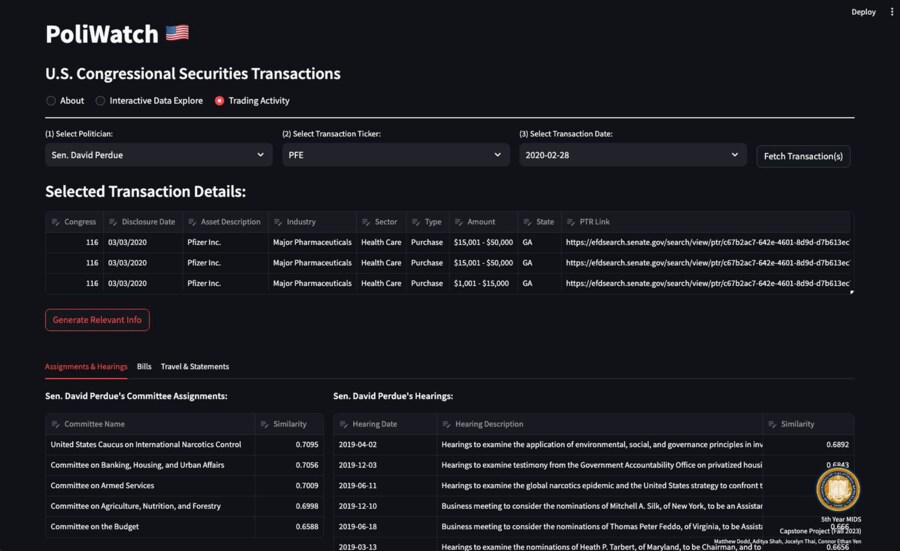Click the PTR Link column header icon
The height and width of the screenshot is (551, 900).
(571, 222)
